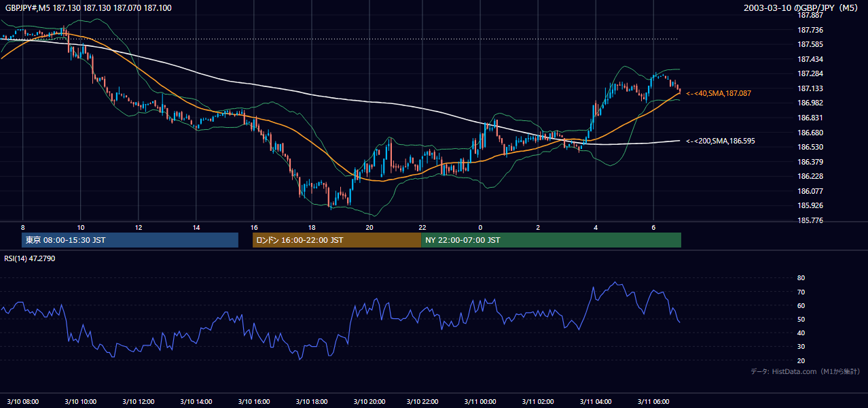The width and height of the screenshot is (868, 408).
Task: Click the 40 SMA 187.087 label
Action: (x=719, y=93)
